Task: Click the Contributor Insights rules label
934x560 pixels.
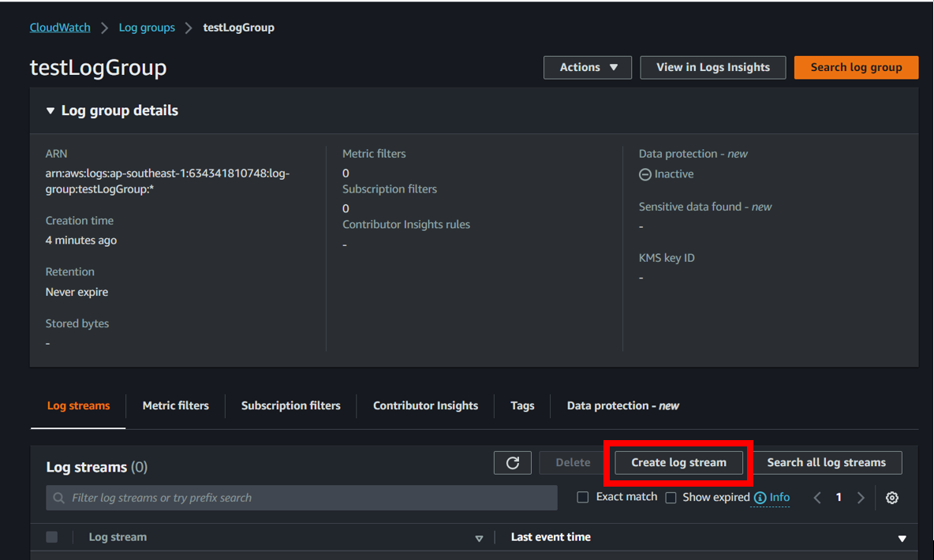Action: click(405, 225)
